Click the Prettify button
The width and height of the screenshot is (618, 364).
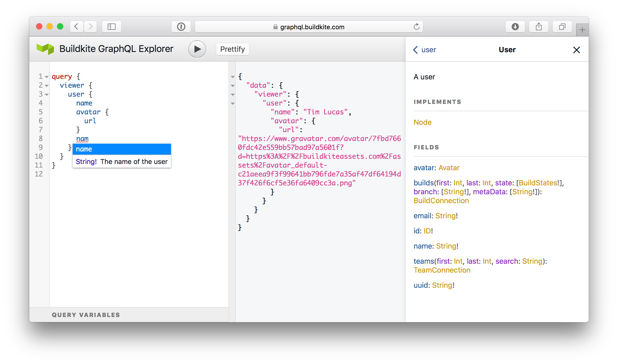tap(232, 49)
